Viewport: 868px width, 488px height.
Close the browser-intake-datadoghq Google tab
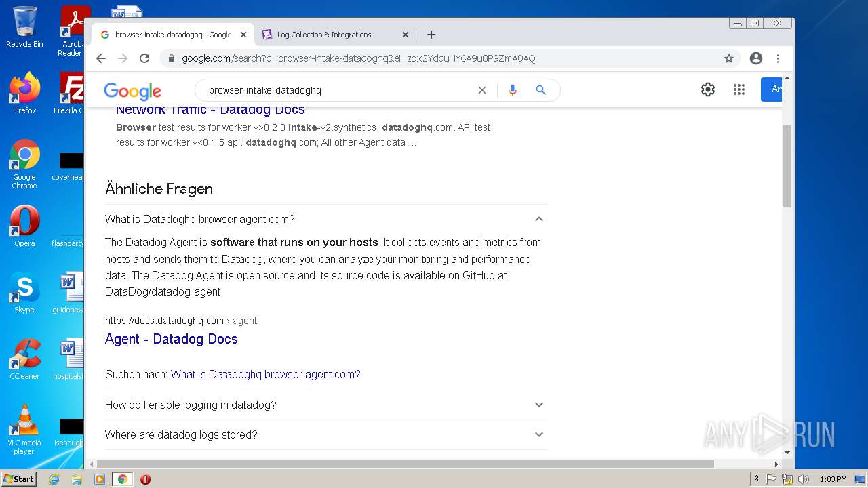point(243,35)
